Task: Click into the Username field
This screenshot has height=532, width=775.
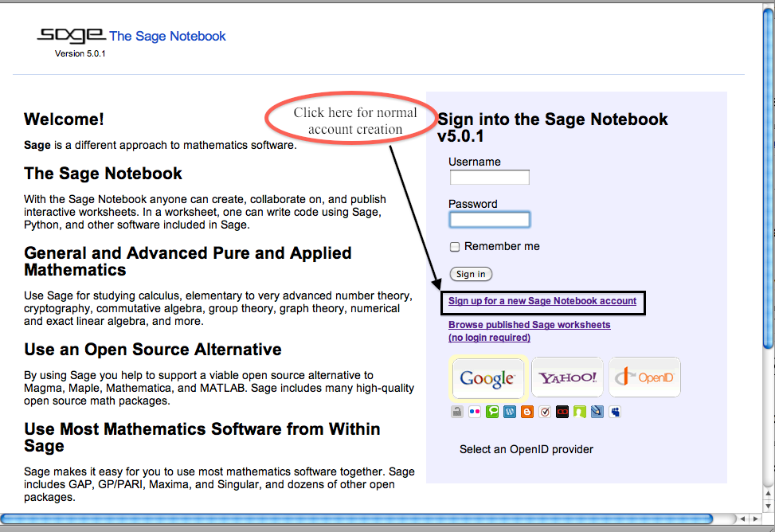Action: 489,178
